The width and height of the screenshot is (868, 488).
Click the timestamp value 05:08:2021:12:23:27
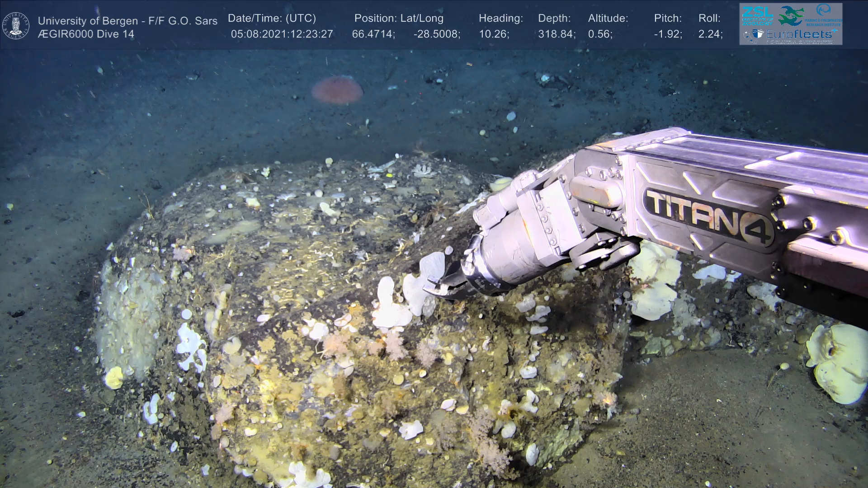click(x=282, y=34)
